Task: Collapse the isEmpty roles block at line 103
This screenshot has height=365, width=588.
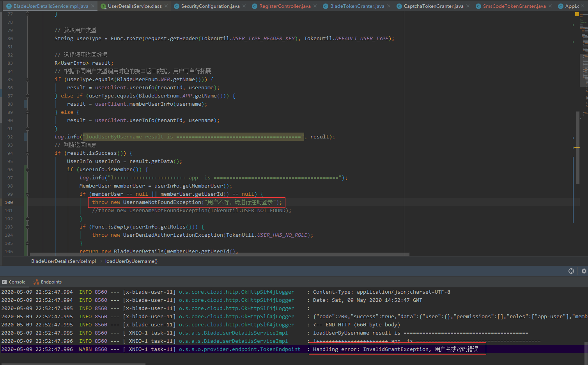Action: [27, 227]
